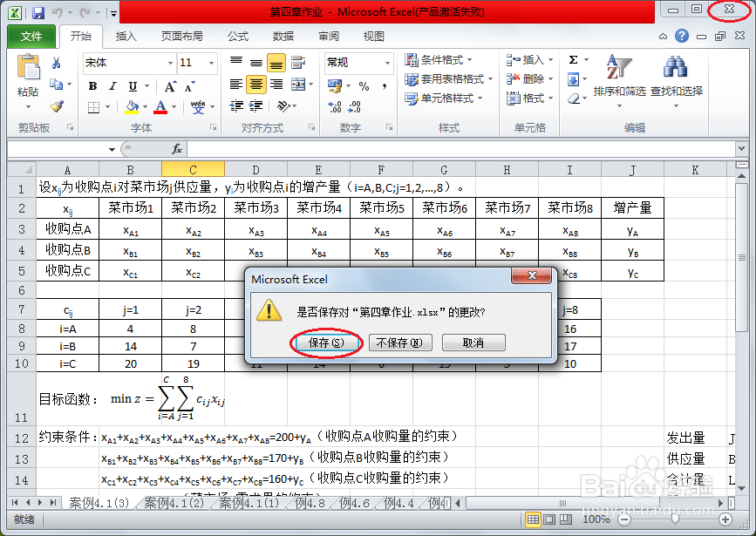Open sheet tab 案例4.1(2)

174,503
